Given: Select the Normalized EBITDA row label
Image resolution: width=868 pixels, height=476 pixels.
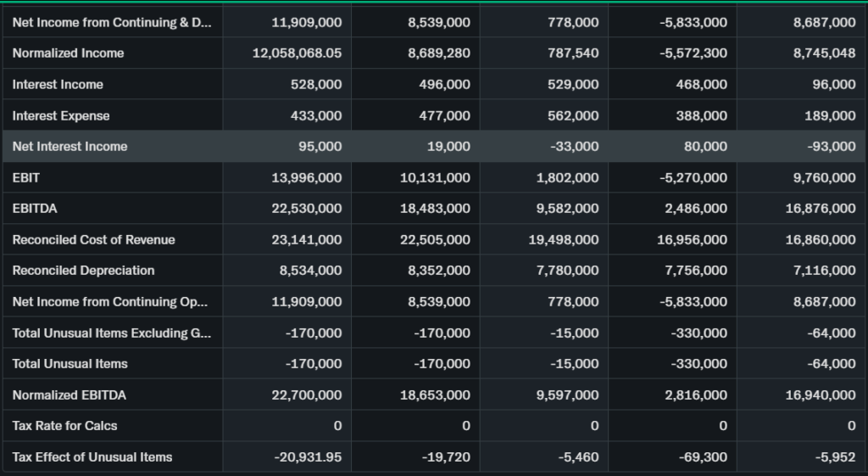Looking at the screenshot, I should [70, 395].
